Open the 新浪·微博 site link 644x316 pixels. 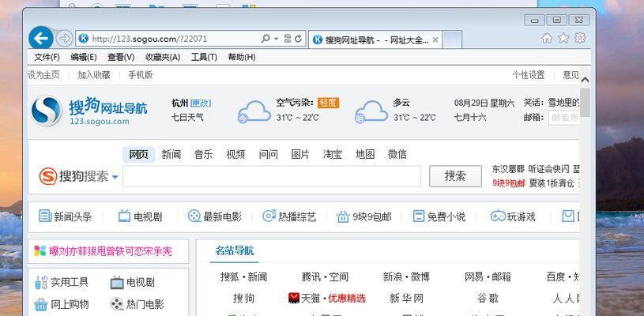406,277
